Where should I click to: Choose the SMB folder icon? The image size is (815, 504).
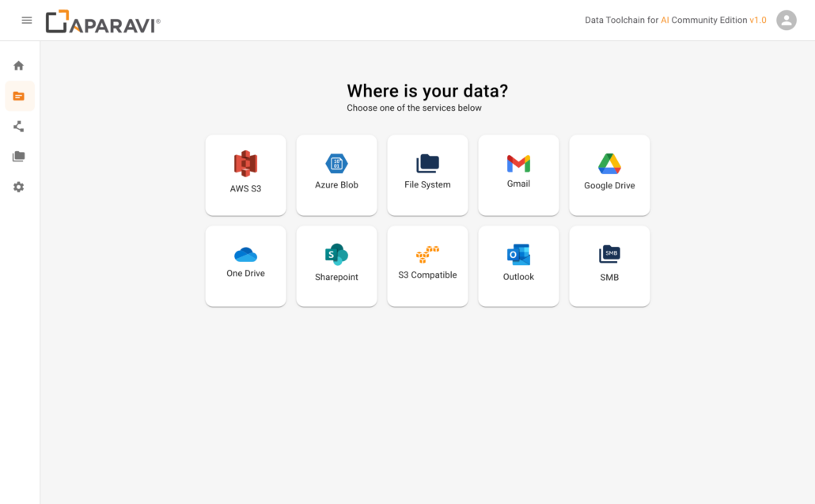click(609, 255)
